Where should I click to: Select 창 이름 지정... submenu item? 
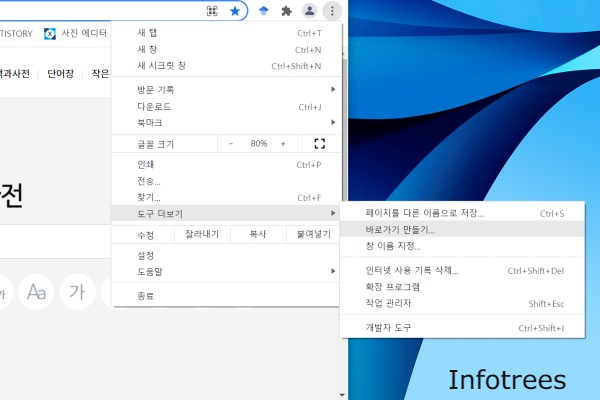point(463,246)
